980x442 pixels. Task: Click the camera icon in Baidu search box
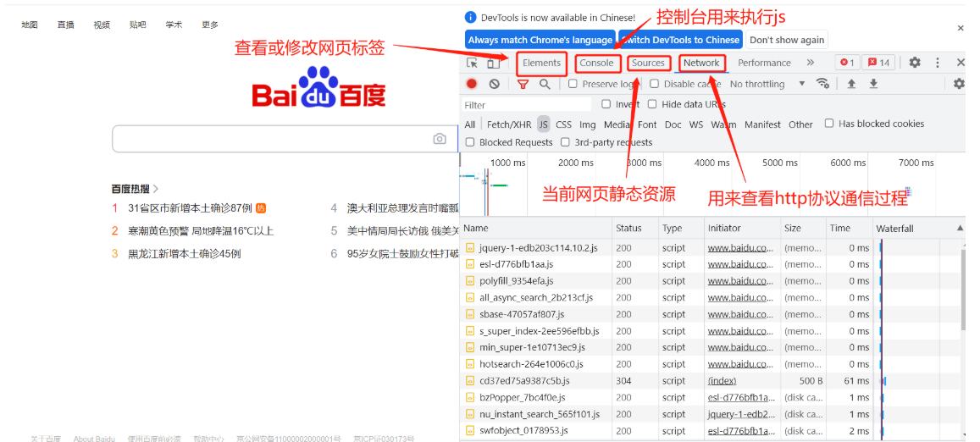440,139
